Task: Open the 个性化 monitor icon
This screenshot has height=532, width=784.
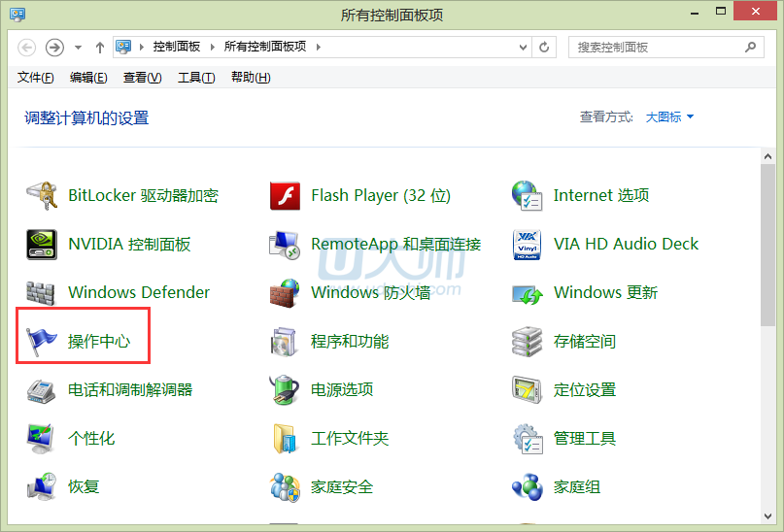Action: coord(41,439)
